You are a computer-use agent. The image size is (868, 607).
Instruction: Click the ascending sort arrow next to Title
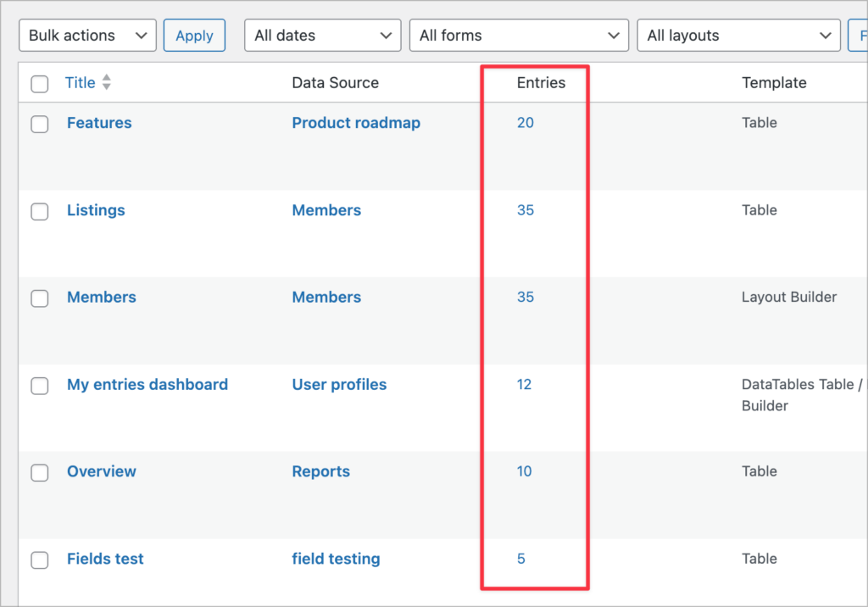point(106,79)
